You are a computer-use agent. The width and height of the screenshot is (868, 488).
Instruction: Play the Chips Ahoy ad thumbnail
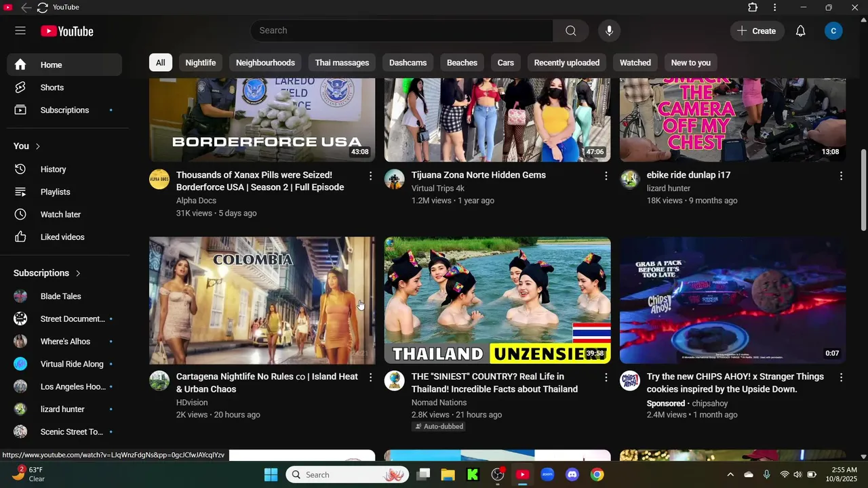coord(732,300)
